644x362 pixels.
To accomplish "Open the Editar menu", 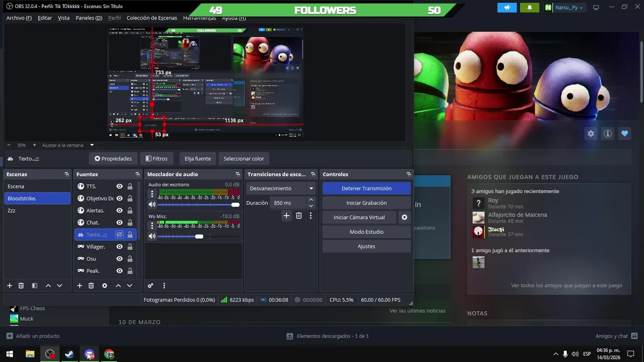I will pyautogui.click(x=45, y=18).
